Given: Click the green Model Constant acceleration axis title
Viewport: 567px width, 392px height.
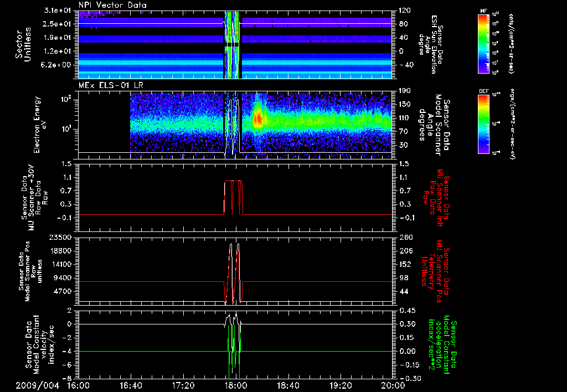Looking at the screenshot, I should coord(443,344).
